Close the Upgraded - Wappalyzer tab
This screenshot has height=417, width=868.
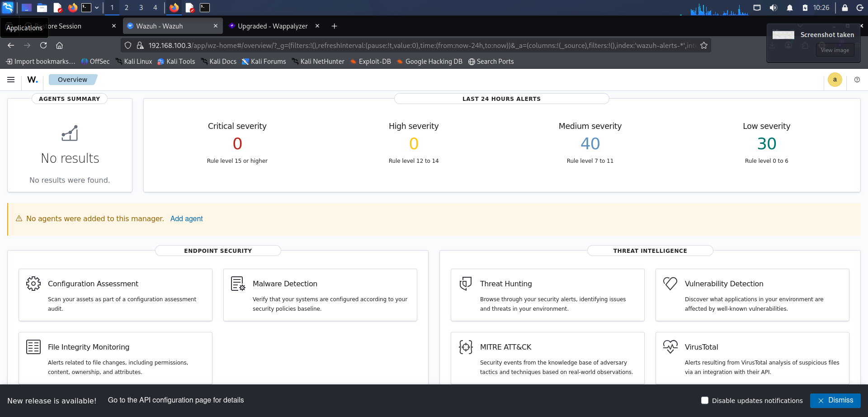pyautogui.click(x=317, y=26)
